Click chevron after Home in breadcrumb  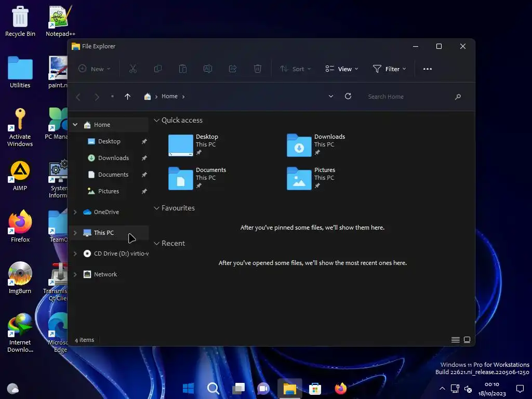(183, 97)
